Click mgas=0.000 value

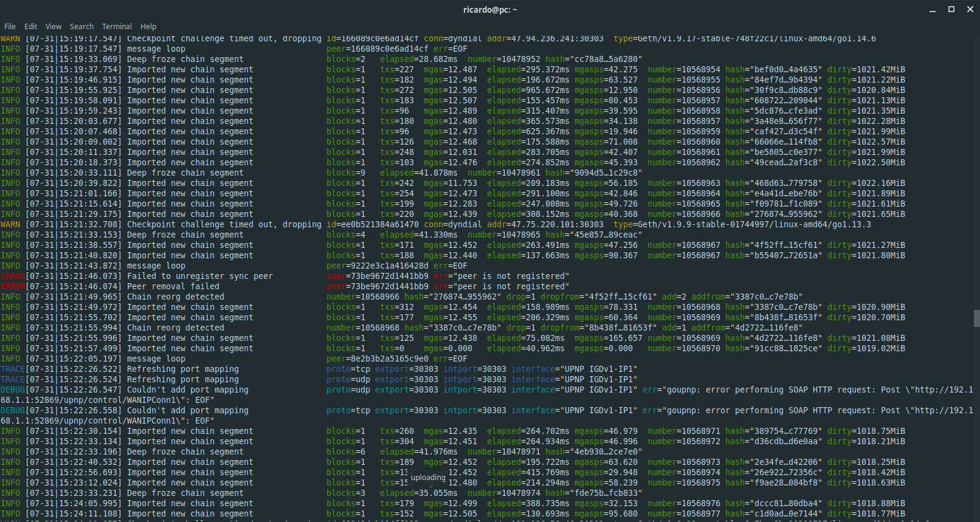(448, 348)
